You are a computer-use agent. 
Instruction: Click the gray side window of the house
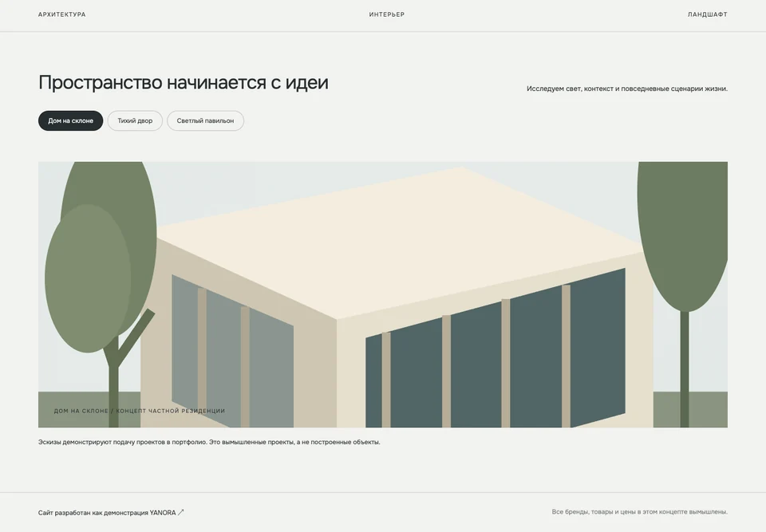coord(232,352)
